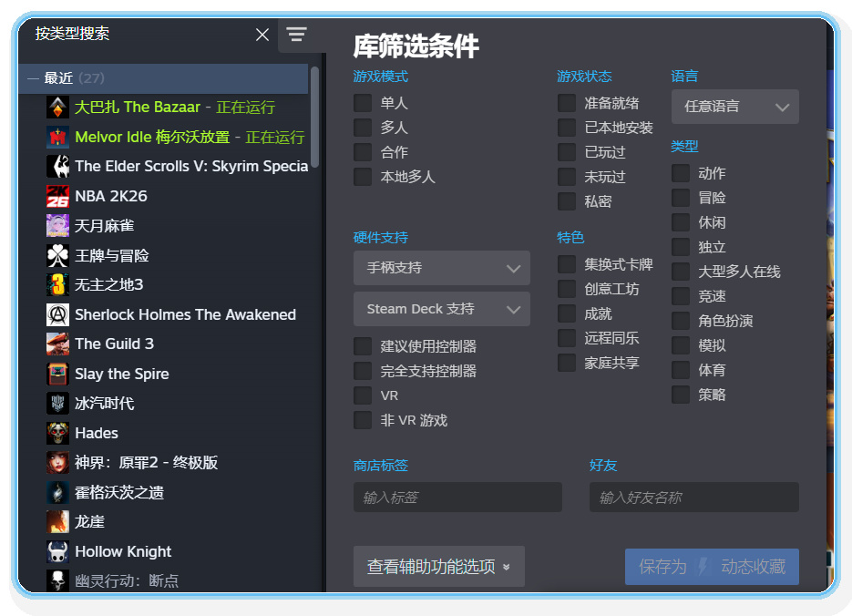Click the Skyrim Special Edition game icon
The height and width of the screenshot is (616, 852).
coord(57,166)
